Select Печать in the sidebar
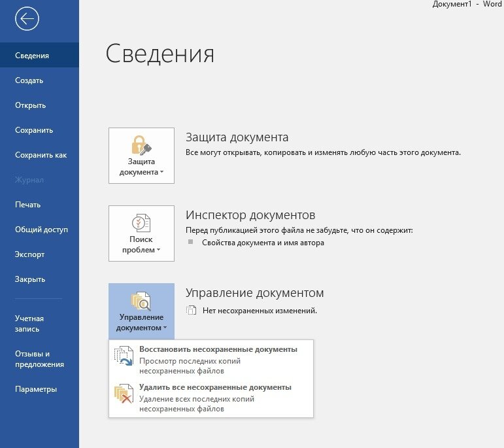Viewport: 504px width, 448px height. 39,205
